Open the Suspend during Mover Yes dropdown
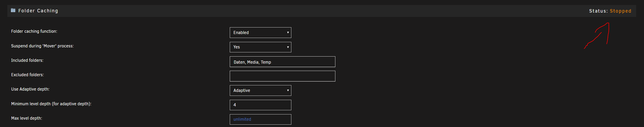The width and height of the screenshot is (644, 127). click(260, 47)
